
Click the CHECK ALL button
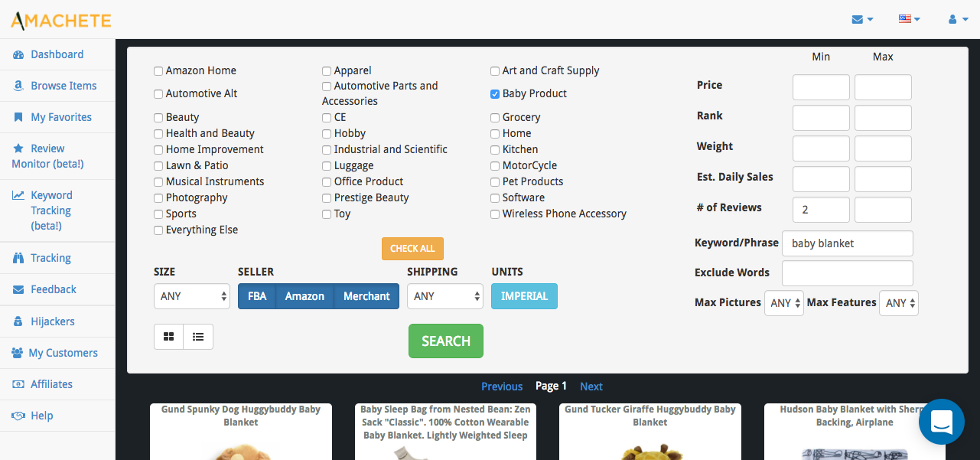click(x=412, y=249)
